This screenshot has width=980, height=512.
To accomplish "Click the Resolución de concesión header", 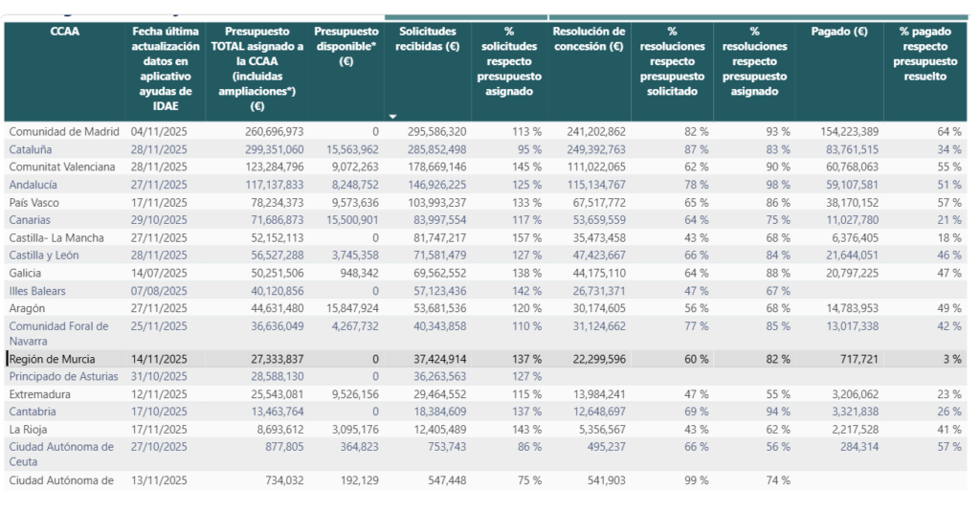I will pos(589,39).
